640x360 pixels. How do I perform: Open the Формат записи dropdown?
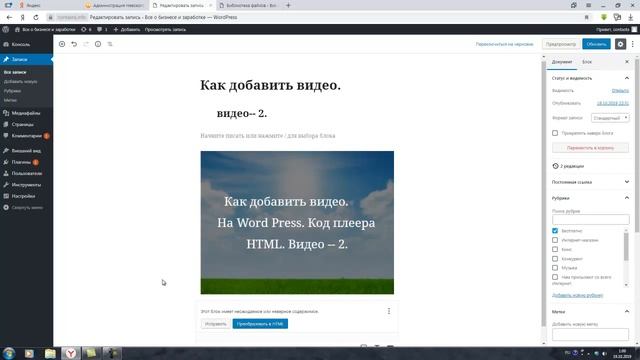(610, 118)
